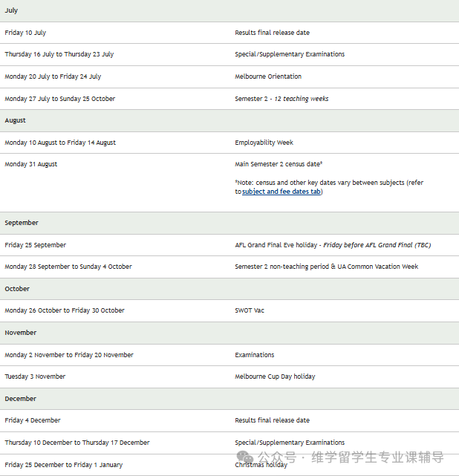
Task: Click the 'November' month header
Action: (x=20, y=333)
